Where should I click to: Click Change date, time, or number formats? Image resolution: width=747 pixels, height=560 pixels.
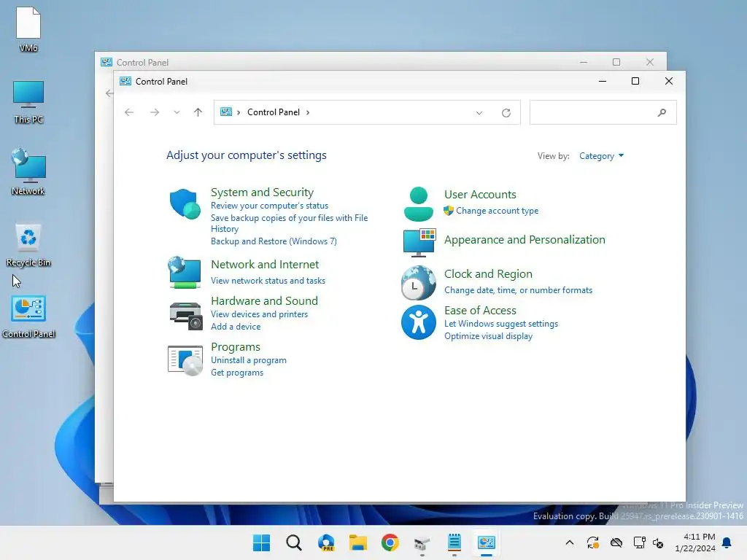pyautogui.click(x=519, y=290)
